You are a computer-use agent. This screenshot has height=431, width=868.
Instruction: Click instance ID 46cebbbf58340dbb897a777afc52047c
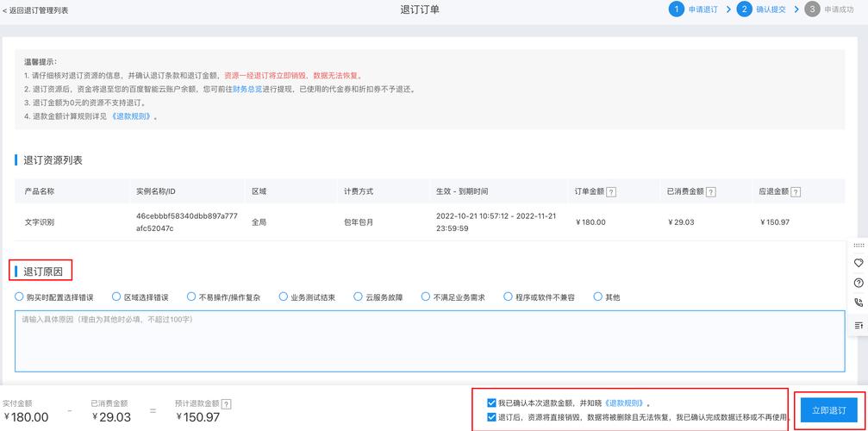coord(187,222)
